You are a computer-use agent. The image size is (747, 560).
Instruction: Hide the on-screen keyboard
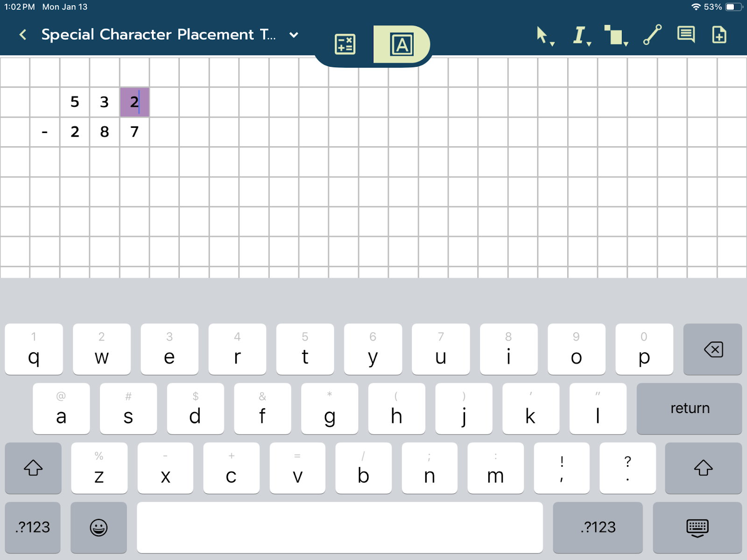697,527
